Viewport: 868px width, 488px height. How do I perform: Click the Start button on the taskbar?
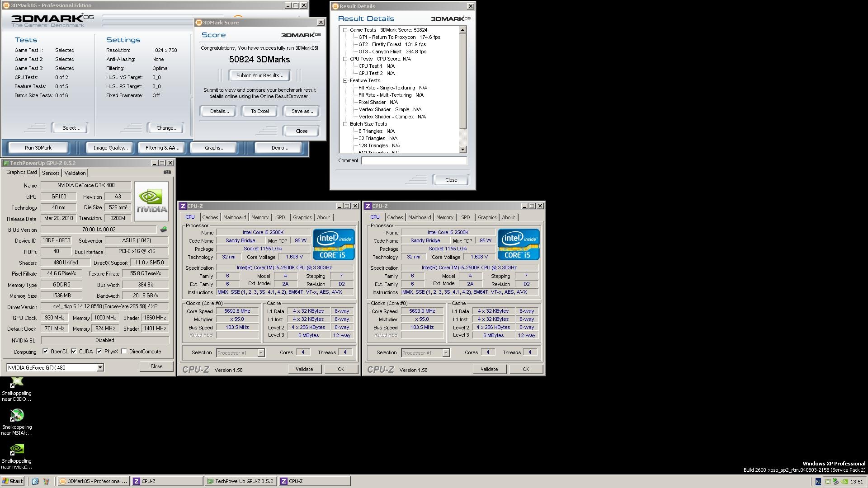click(x=13, y=481)
